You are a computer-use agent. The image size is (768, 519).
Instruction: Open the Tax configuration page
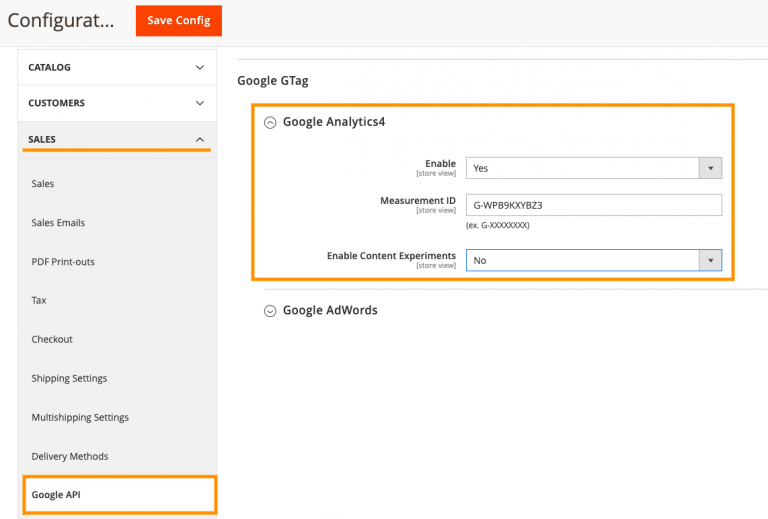(x=39, y=300)
